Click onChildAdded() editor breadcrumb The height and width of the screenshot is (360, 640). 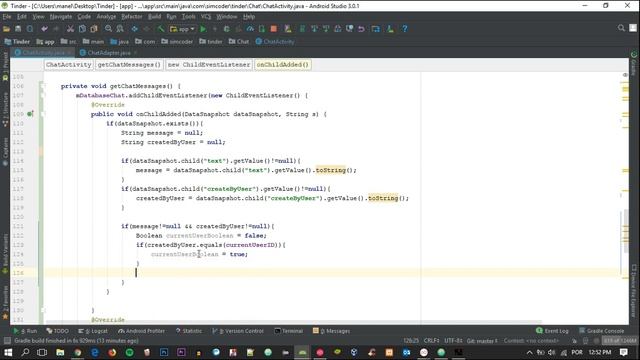[282, 64]
